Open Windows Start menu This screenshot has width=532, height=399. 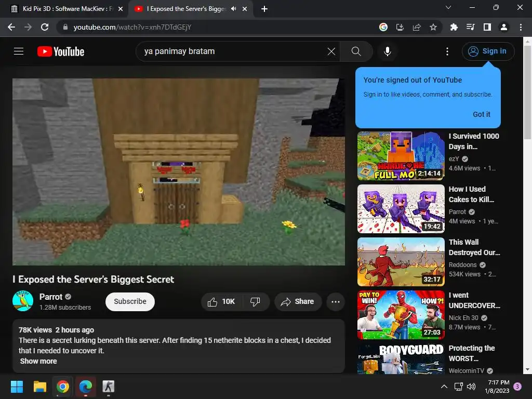pyautogui.click(x=17, y=387)
